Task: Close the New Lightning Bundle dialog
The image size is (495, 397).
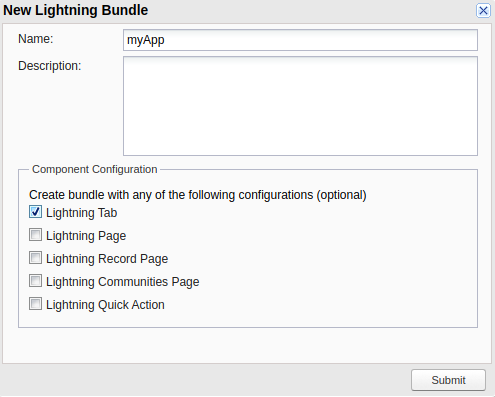Action: tap(483, 11)
